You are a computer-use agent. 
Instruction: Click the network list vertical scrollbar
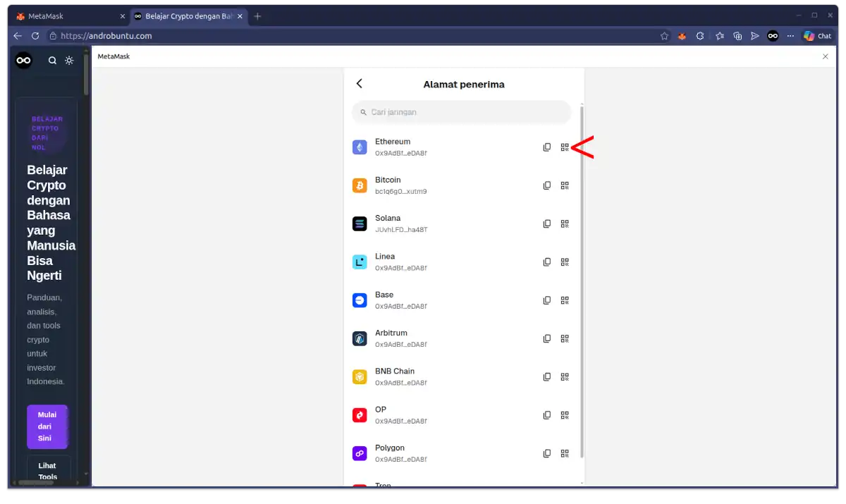coord(582,282)
